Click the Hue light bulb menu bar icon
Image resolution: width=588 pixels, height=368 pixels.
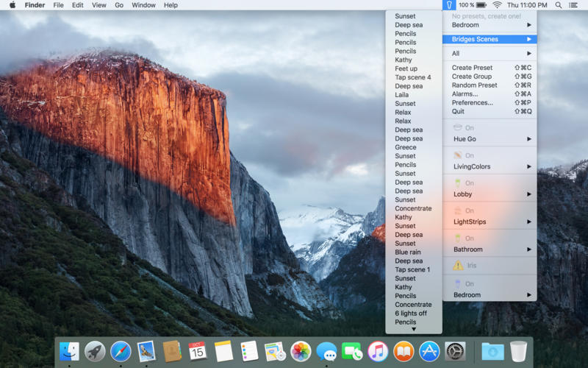point(449,5)
